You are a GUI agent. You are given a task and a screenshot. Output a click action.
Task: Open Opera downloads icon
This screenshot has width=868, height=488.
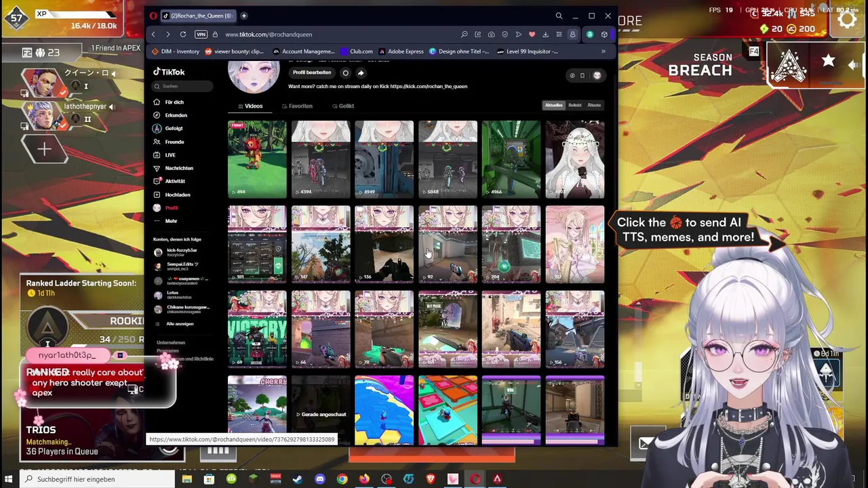pos(545,35)
